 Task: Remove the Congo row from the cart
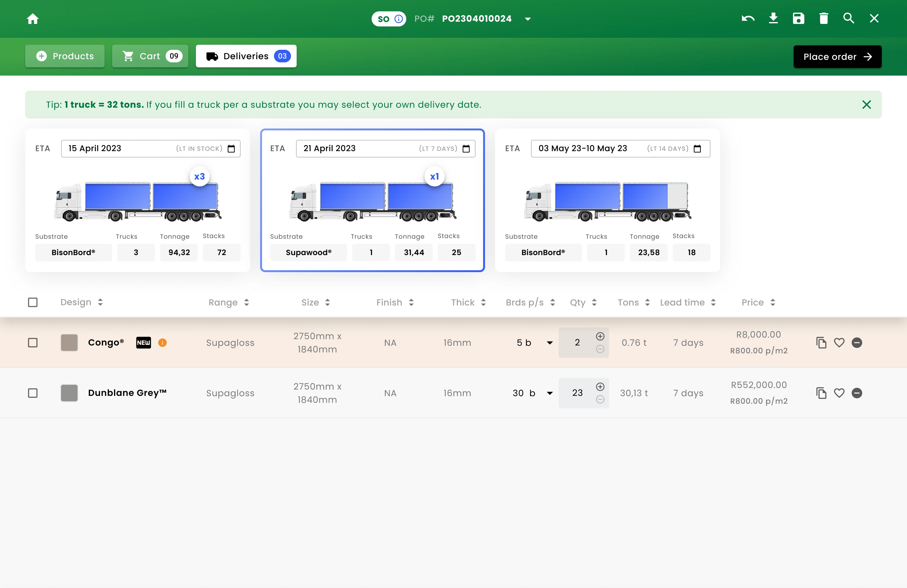click(857, 343)
